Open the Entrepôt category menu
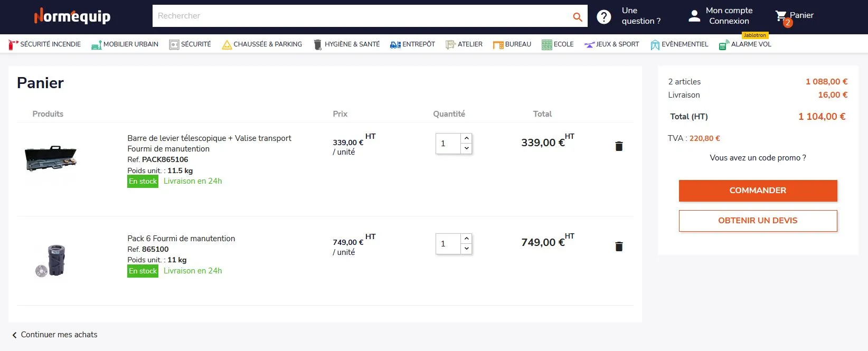The image size is (868, 351). [412, 44]
